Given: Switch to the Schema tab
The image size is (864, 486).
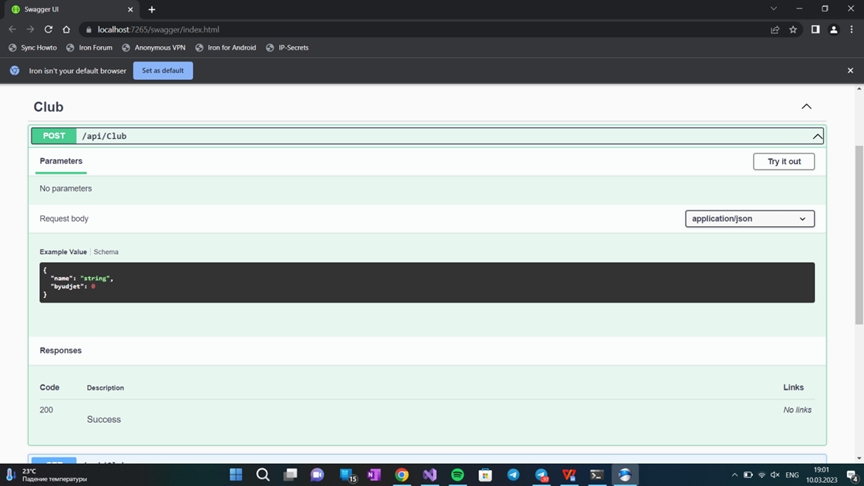Looking at the screenshot, I should tap(106, 252).
